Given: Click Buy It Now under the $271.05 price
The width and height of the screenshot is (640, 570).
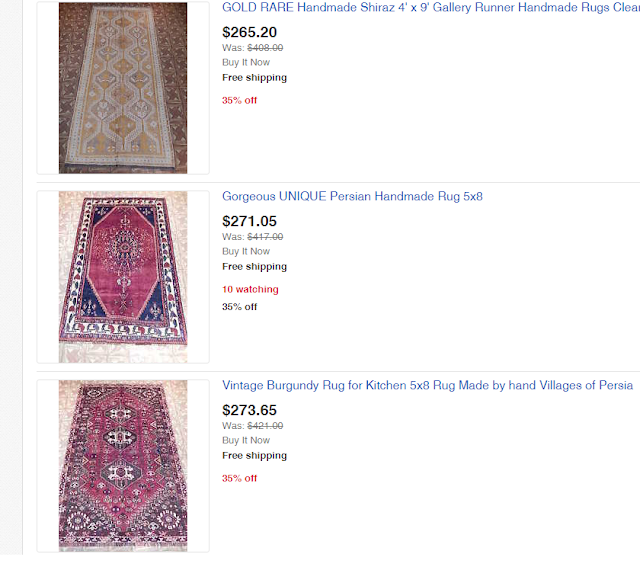Looking at the screenshot, I should [x=246, y=252].
